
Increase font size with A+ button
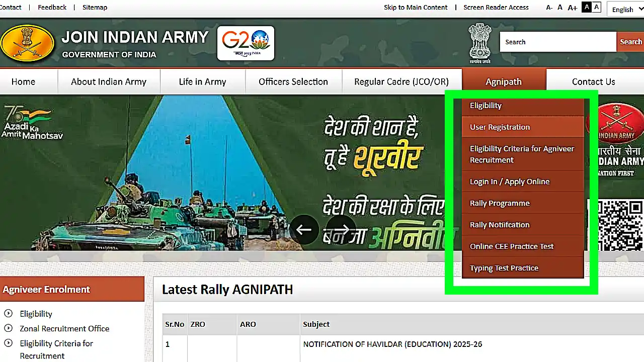tap(572, 8)
